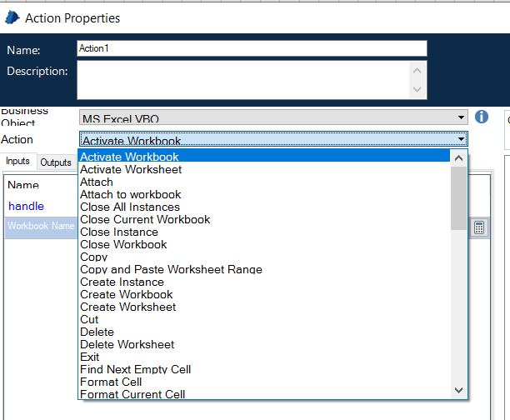
Task: Pick Close Instance from list
Action: click(x=264, y=232)
